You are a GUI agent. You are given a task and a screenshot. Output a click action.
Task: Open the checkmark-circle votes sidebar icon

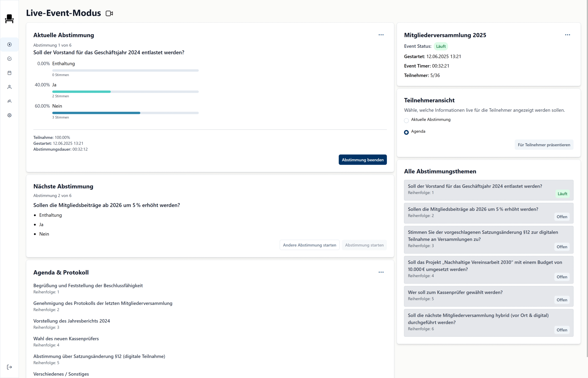[x=9, y=59]
